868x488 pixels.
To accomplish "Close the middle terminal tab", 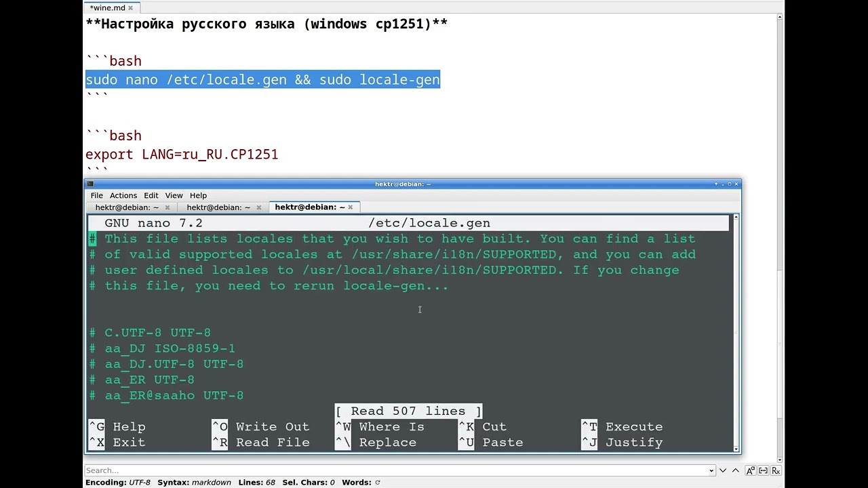I will pyautogui.click(x=258, y=207).
